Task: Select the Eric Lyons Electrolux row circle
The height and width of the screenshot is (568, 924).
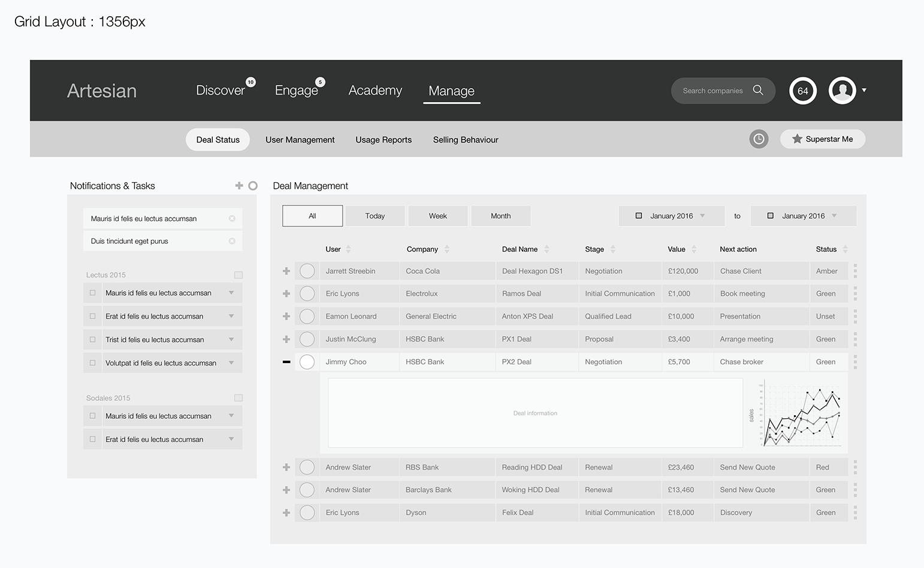Action: click(307, 294)
